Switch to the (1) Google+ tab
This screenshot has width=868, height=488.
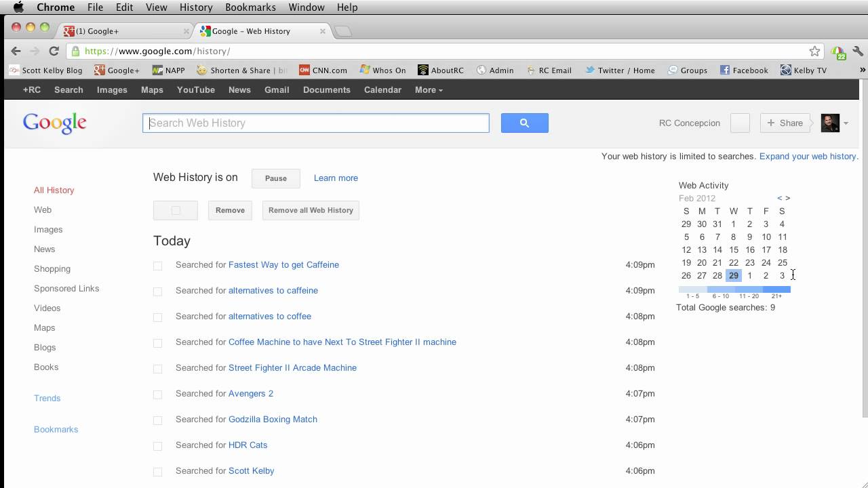point(125,31)
